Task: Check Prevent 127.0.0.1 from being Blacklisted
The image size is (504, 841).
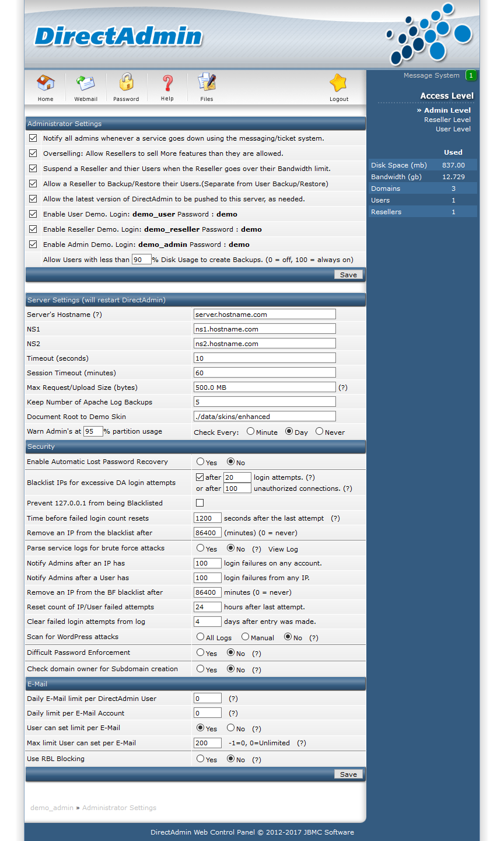Action: [200, 503]
